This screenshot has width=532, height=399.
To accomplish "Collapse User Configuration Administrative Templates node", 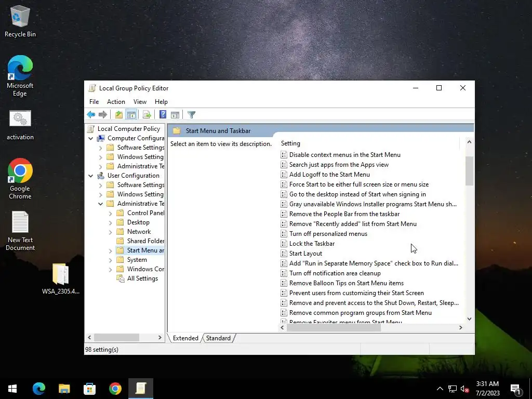I will (100, 204).
